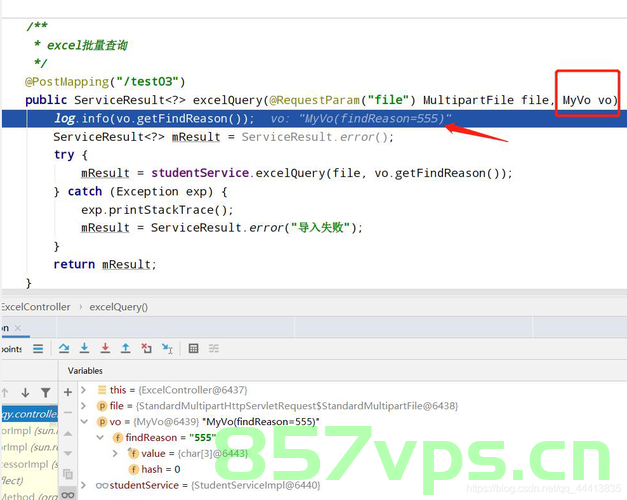
Task: Click the frames filter funnel icon
Action: (x=46, y=393)
